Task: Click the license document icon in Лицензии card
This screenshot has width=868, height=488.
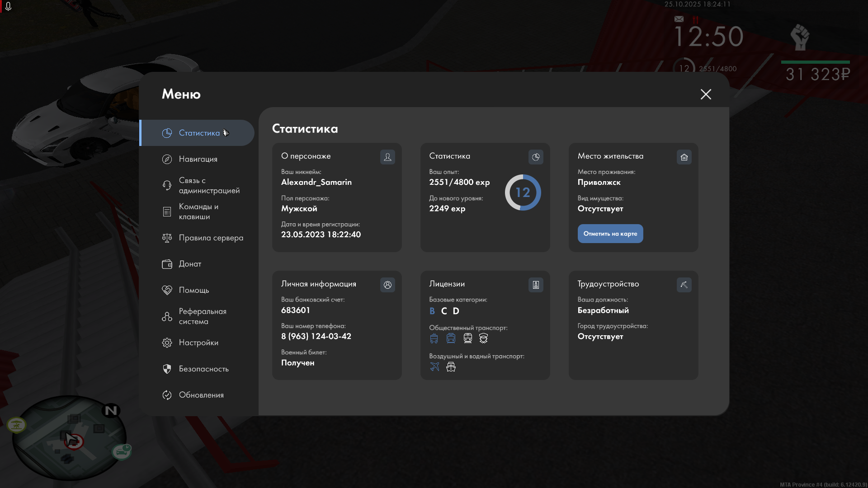Action: click(536, 285)
